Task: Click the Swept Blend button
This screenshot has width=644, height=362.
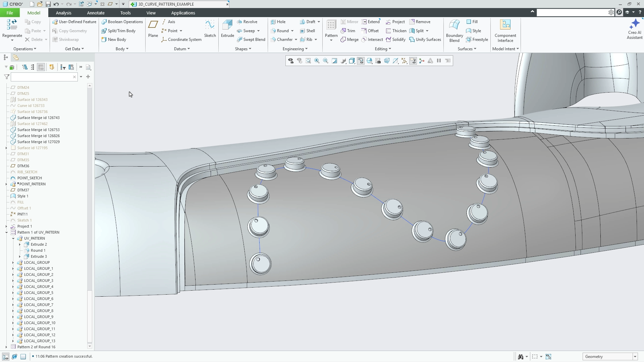Action: (x=251, y=40)
